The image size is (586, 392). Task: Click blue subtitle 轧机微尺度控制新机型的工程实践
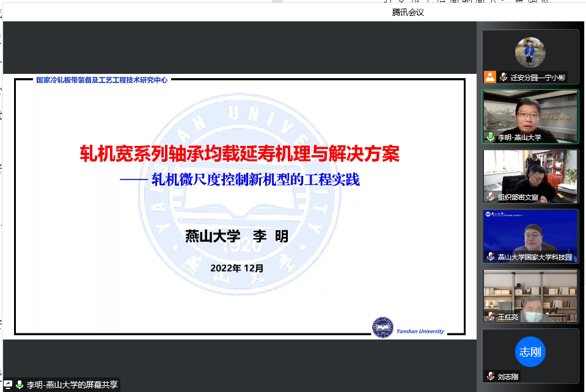coord(255,180)
